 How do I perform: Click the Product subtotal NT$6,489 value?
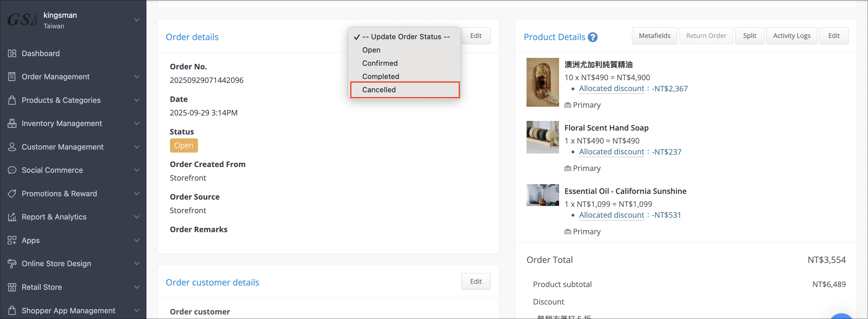pyautogui.click(x=829, y=284)
